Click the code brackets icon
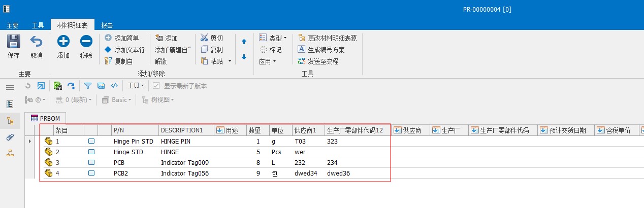The width and height of the screenshot is (644, 208). pos(114,86)
